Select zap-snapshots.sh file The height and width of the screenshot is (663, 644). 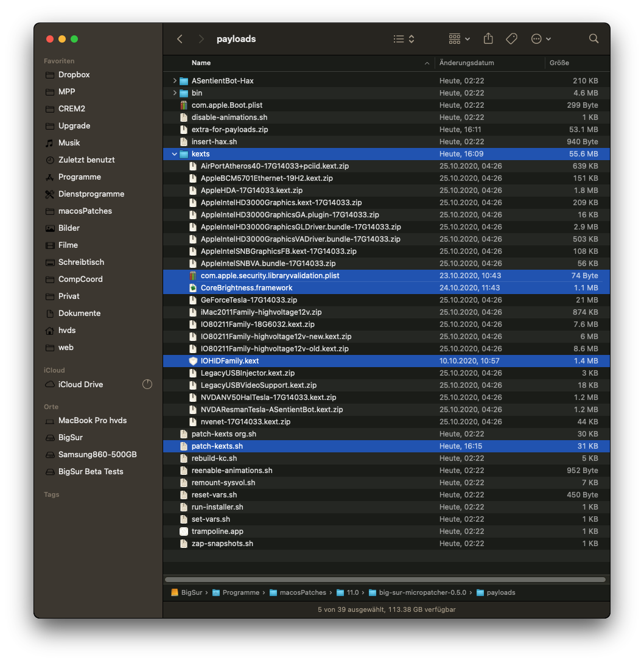coord(387,543)
